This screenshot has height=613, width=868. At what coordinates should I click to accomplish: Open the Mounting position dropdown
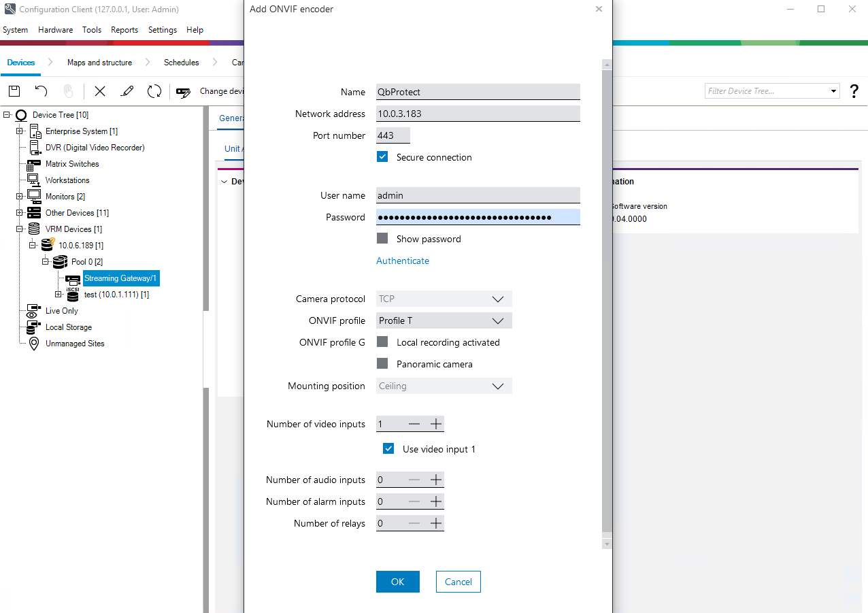pyautogui.click(x=444, y=386)
